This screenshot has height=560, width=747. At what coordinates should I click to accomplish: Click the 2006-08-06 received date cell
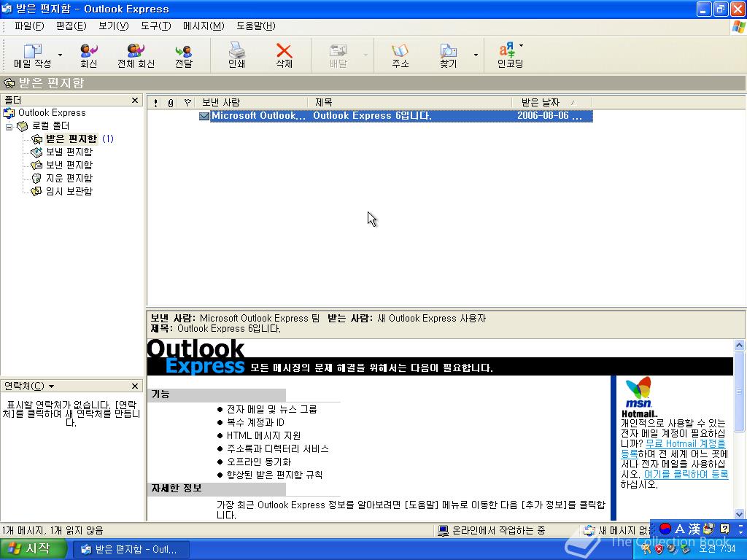pyautogui.click(x=549, y=116)
